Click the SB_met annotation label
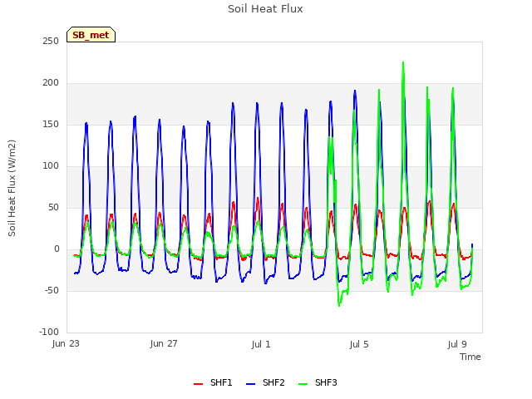The image size is (532, 399). 91,35
